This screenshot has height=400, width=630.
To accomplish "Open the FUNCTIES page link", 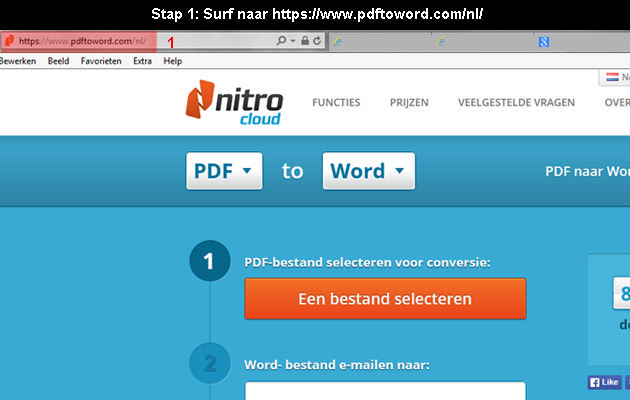I will pos(336,103).
